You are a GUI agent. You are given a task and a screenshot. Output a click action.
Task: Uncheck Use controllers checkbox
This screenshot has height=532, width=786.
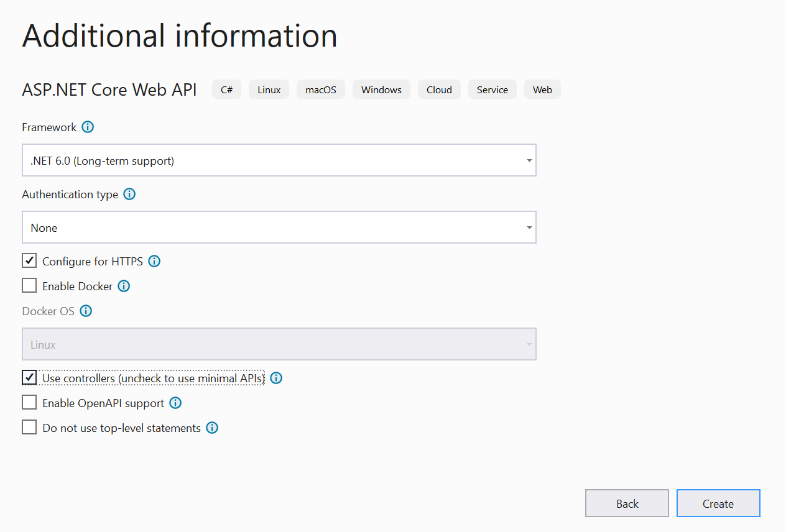click(x=29, y=378)
